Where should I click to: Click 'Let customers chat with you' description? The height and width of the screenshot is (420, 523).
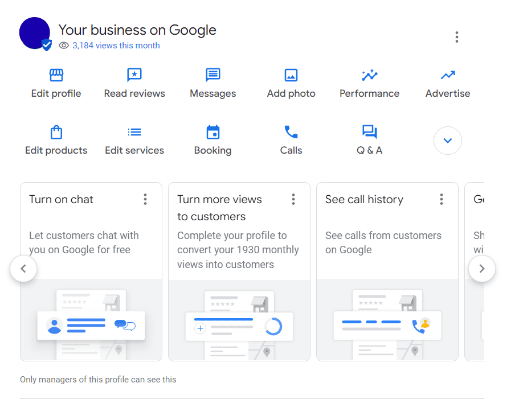[84, 242]
